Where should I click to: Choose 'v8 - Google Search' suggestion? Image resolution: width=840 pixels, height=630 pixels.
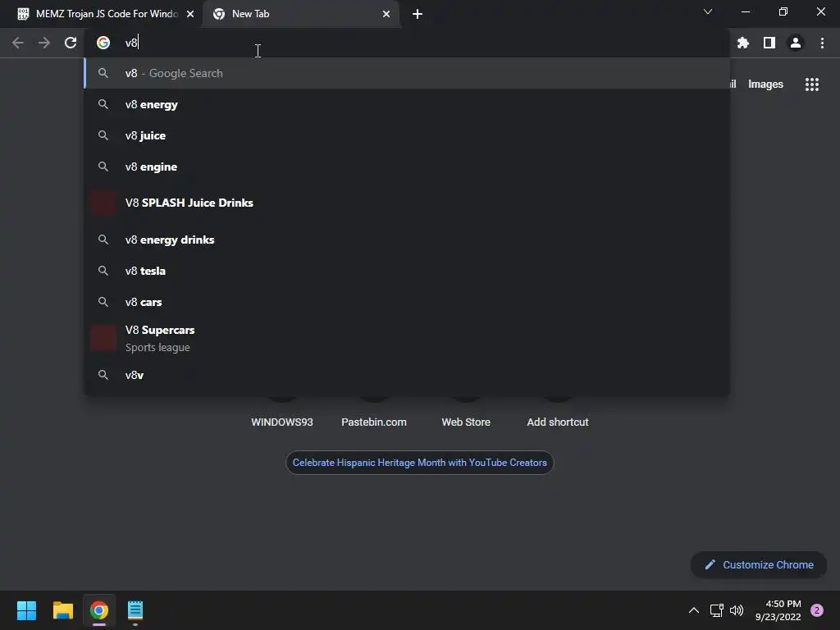(x=407, y=73)
